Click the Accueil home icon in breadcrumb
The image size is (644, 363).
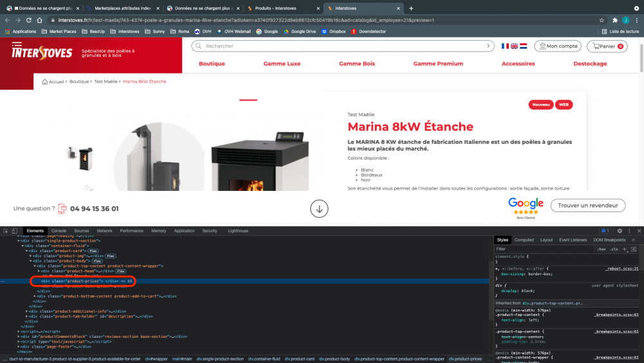(x=45, y=82)
